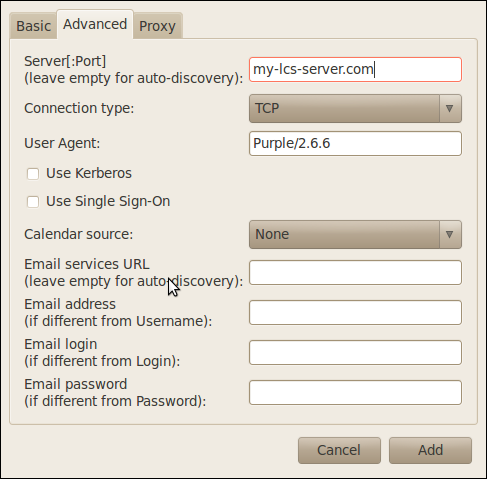Select the Email login input field
Viewport: 487px width, 479px height.
click(x=355, y=353)
